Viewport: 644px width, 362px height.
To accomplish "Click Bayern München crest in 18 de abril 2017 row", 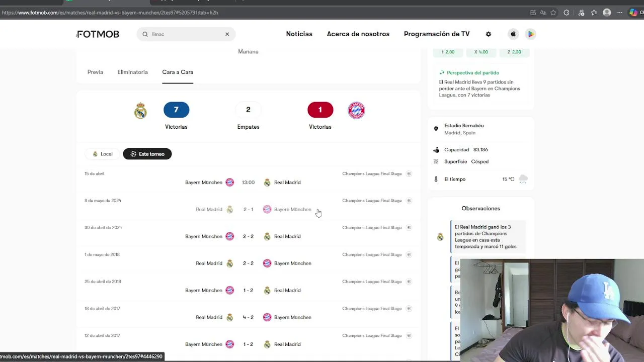I will 267,317.
